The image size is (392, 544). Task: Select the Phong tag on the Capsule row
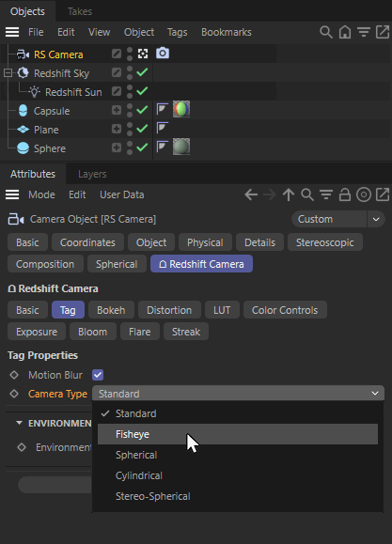[x=162, y=109]
